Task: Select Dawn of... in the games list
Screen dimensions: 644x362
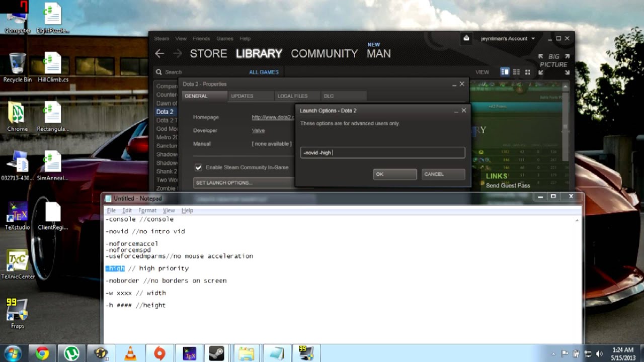Action: pos(167,103)
